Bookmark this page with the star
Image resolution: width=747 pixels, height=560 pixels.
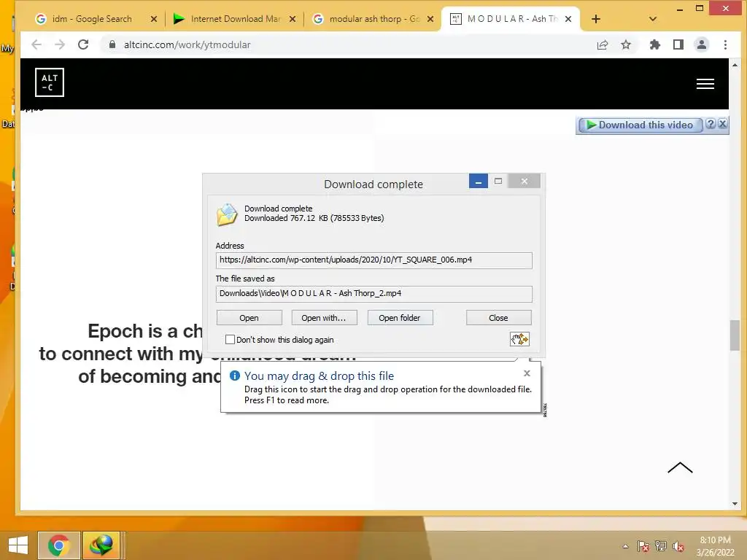click(x=626, y=44)
